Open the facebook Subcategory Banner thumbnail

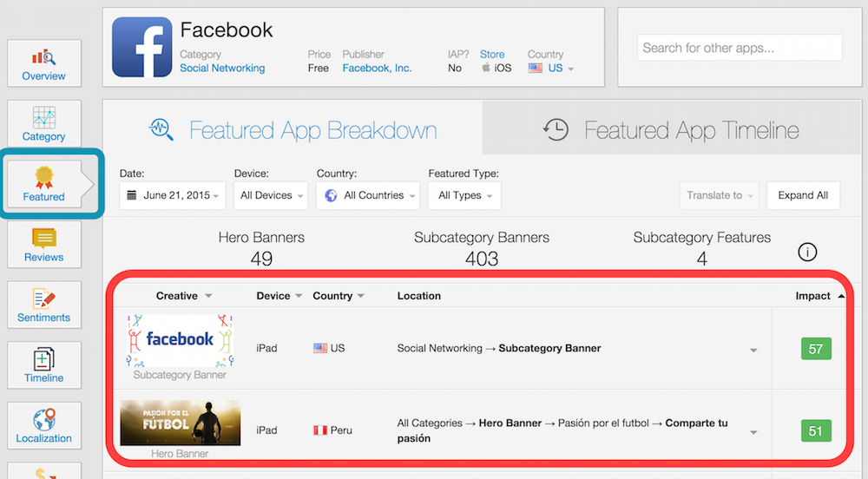point(180,341)
